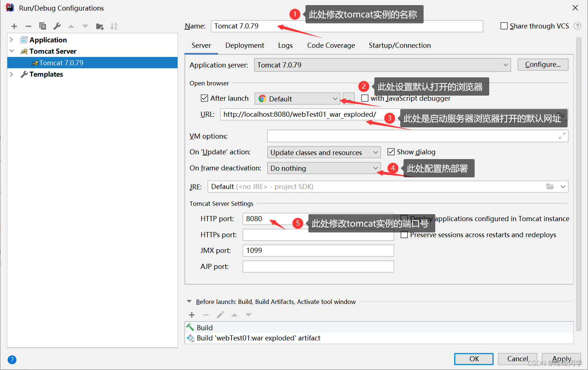Image resolution: width=588 pixels, height=370 pixels.
Task: Add new configuration with plus icon
Action: (14, 26)
